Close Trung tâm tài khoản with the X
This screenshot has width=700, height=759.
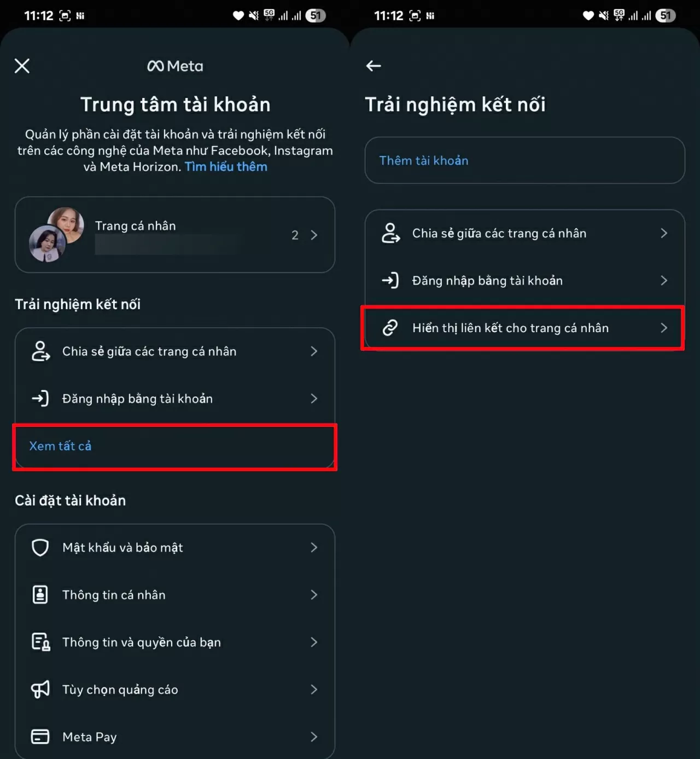[22, 66]
